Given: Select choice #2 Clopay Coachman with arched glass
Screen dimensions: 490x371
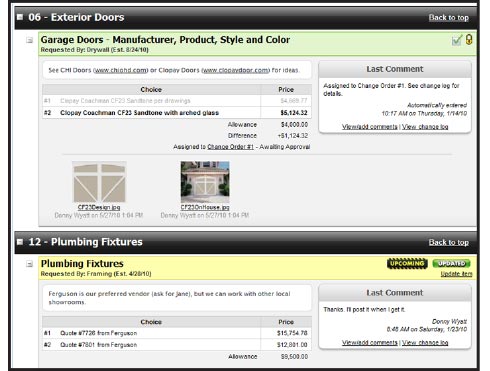Looking at the screenshot, I should click(x=177, y=113).
